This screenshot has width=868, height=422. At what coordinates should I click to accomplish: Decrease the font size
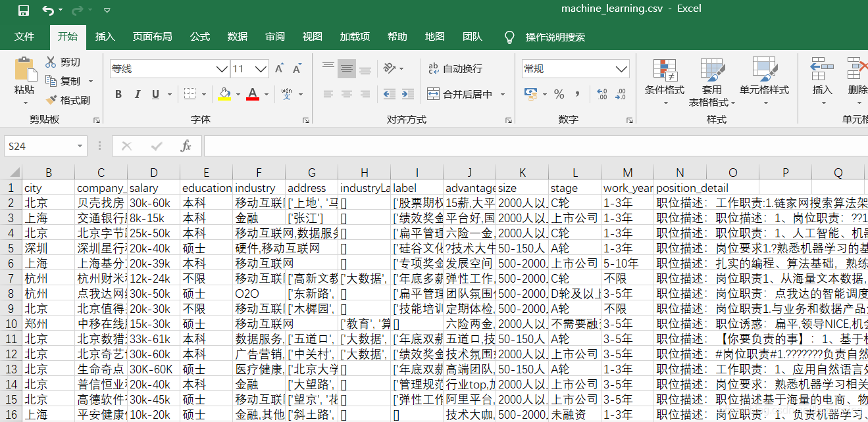tap(297, 68)
